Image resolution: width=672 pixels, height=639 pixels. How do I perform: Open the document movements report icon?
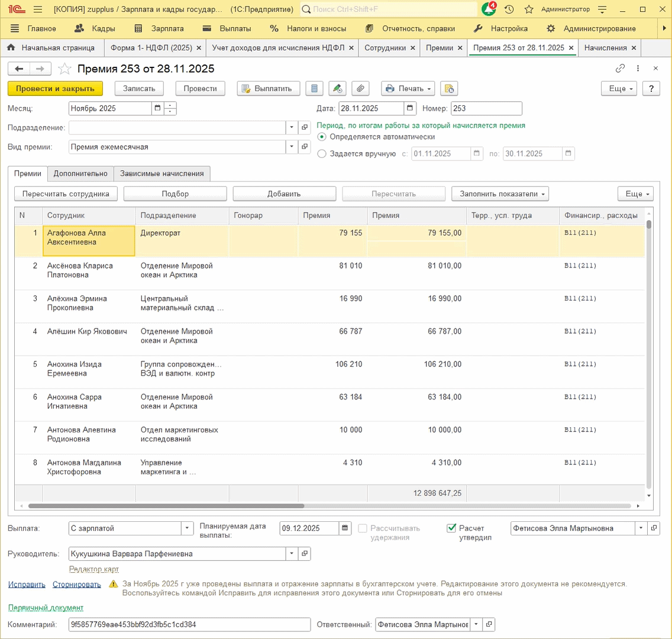point(314,88)
